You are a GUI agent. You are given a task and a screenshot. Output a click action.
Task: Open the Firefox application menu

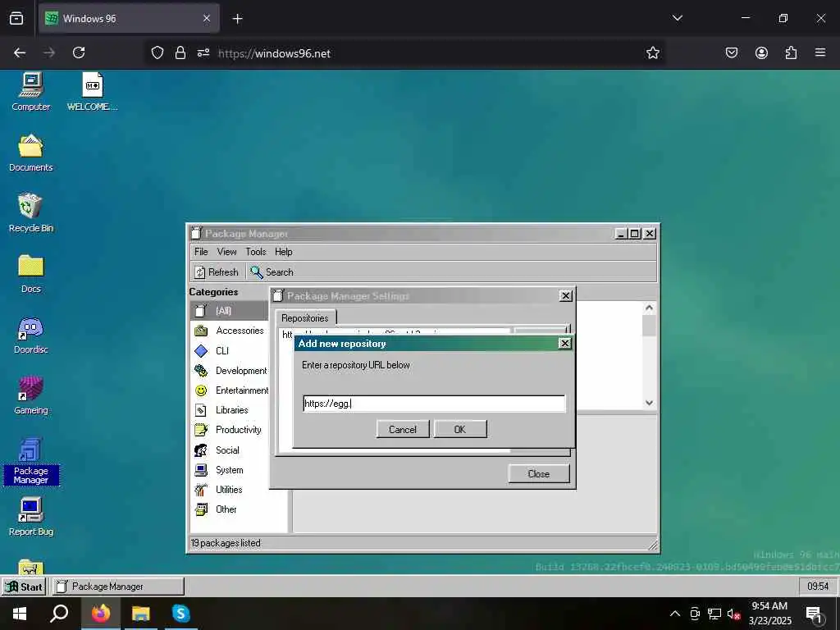click(x=820, y=52)
